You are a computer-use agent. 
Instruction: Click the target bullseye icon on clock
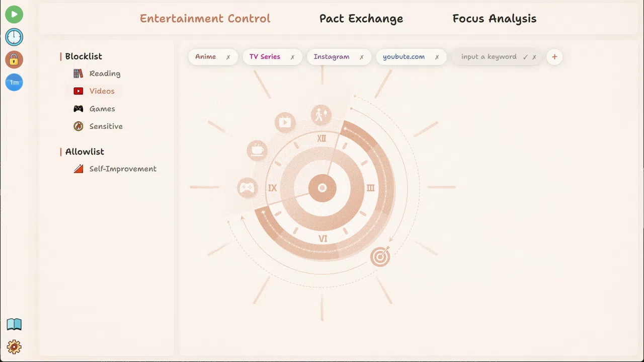[x=380, y=257]
